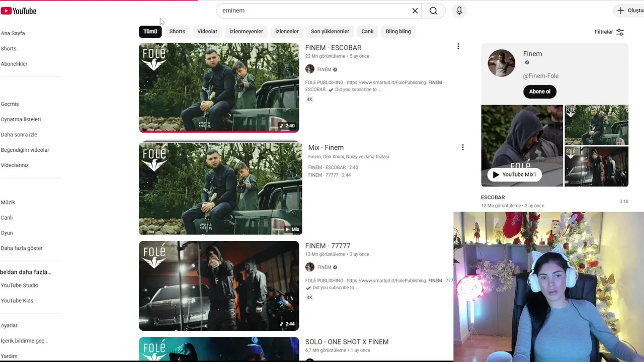The height and width of the screenshot is (362, 644).
Task: Play the YouTube Mix'i button
Action: 514,174
